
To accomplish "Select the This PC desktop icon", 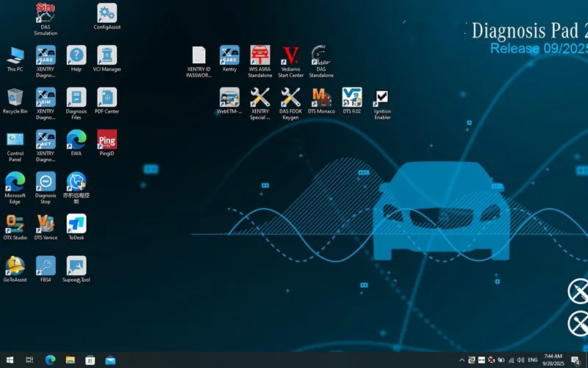I will pos(15,59).
